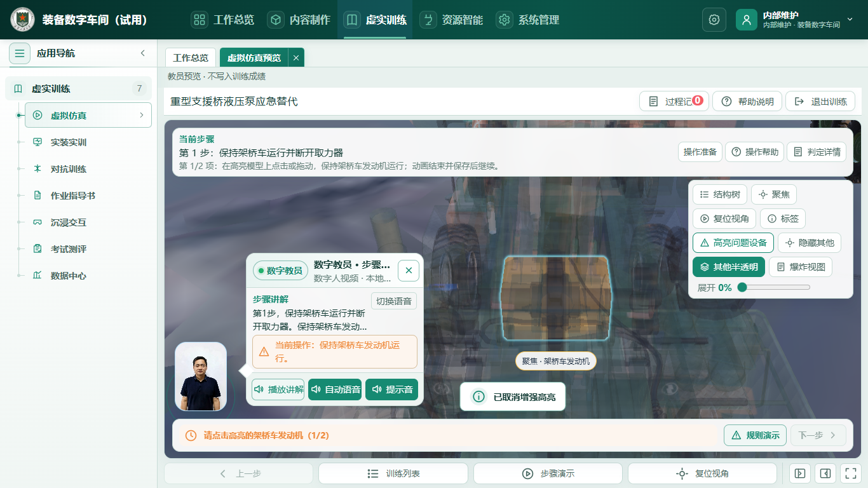Toggle 其他半透明 mode off

729,267
